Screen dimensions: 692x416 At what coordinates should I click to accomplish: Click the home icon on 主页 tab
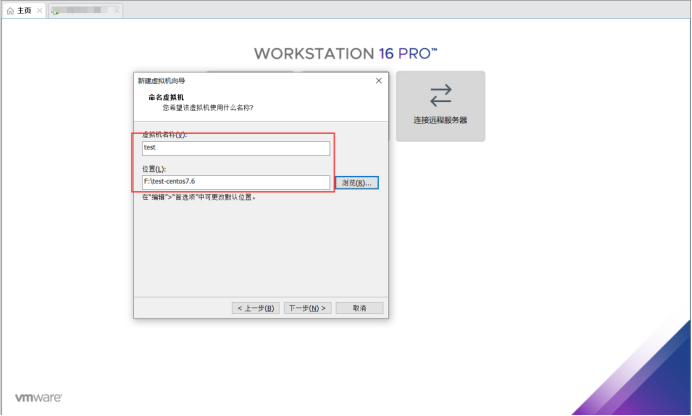pyautogui.click(x=10, y=11)
